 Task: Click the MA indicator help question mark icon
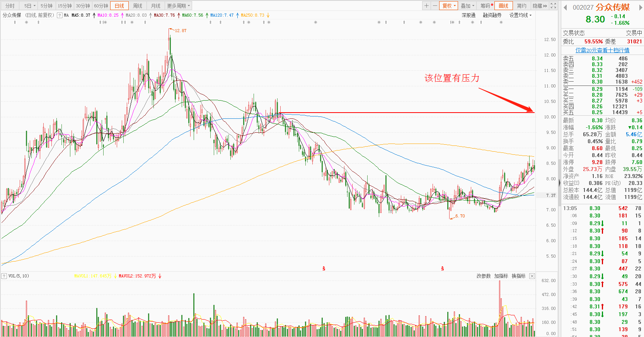point(60,15)
